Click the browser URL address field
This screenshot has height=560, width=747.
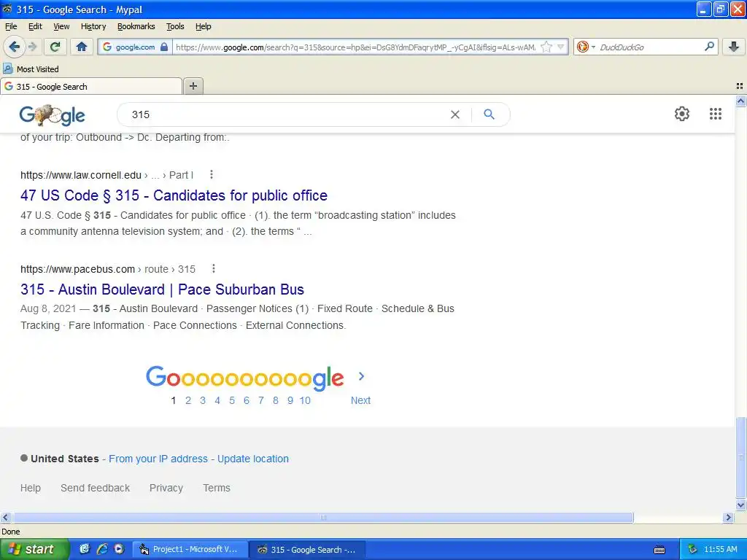[355, 47]
